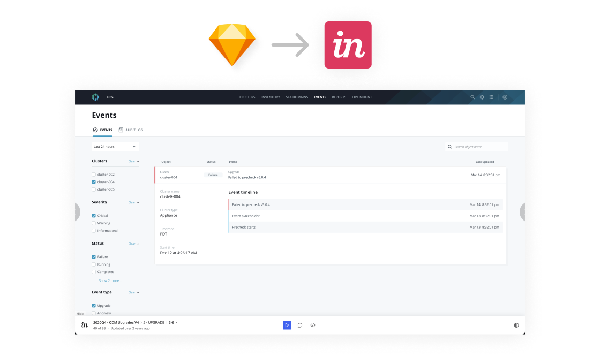This screenshot has width=600, height=364.
Task: Switch to inspect mode code icon
Action: coord(313,325)
